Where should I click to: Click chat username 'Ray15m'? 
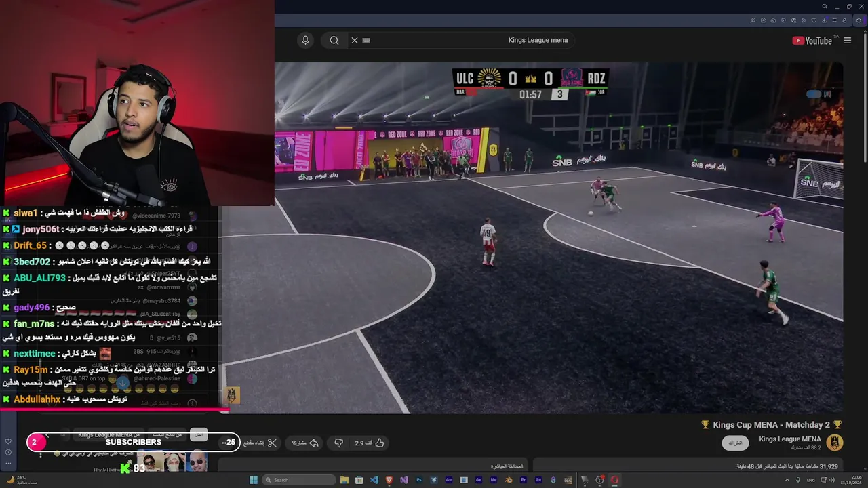(x=31, y=370)
